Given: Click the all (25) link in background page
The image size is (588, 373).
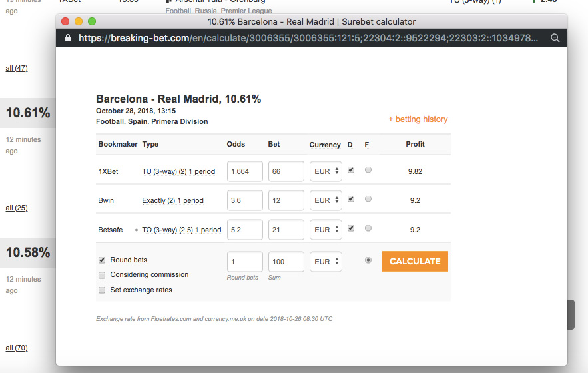Looking at the screenshot, I should pyautogui.click(x=17, y=208).
